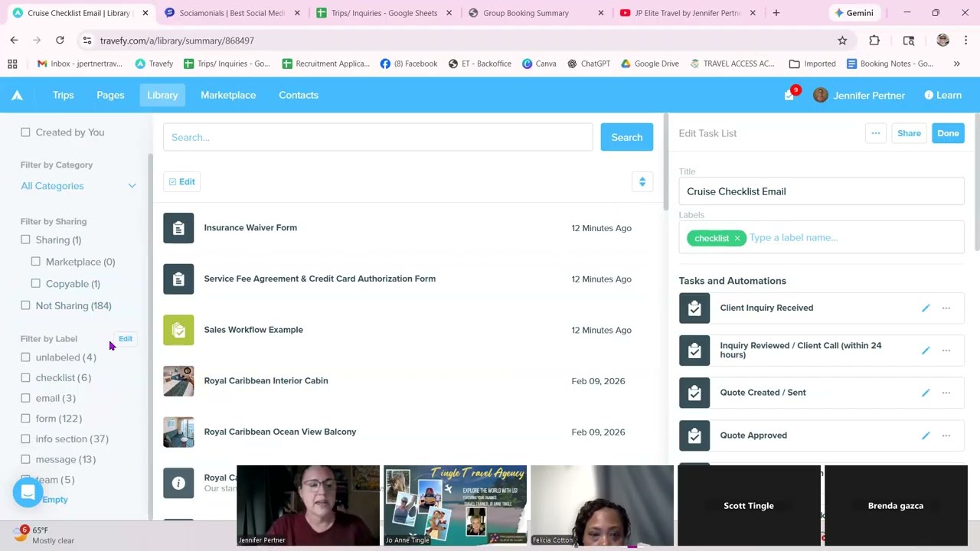Check the form (122) label filter
This screenshot has height=551, width=980.
[x=25, y=418]
